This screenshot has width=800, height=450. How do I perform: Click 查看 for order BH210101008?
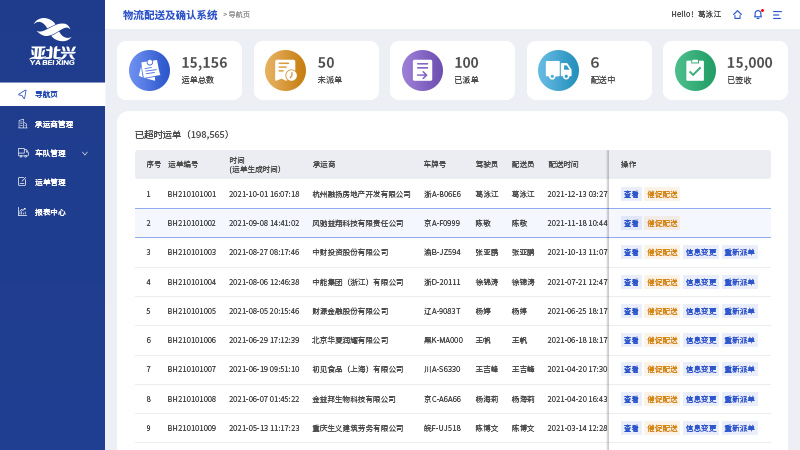[631, 399]
